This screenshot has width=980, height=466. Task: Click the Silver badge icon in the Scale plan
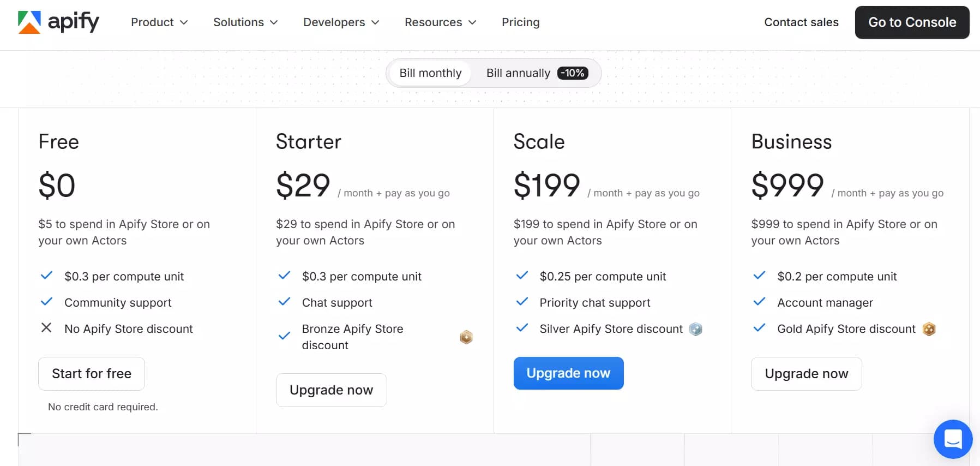(695, 328)
